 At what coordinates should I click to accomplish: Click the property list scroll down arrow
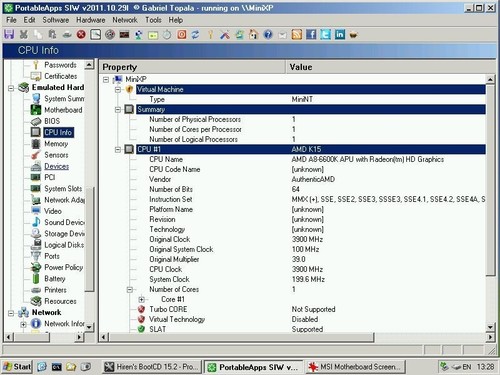tap(490, 327)
